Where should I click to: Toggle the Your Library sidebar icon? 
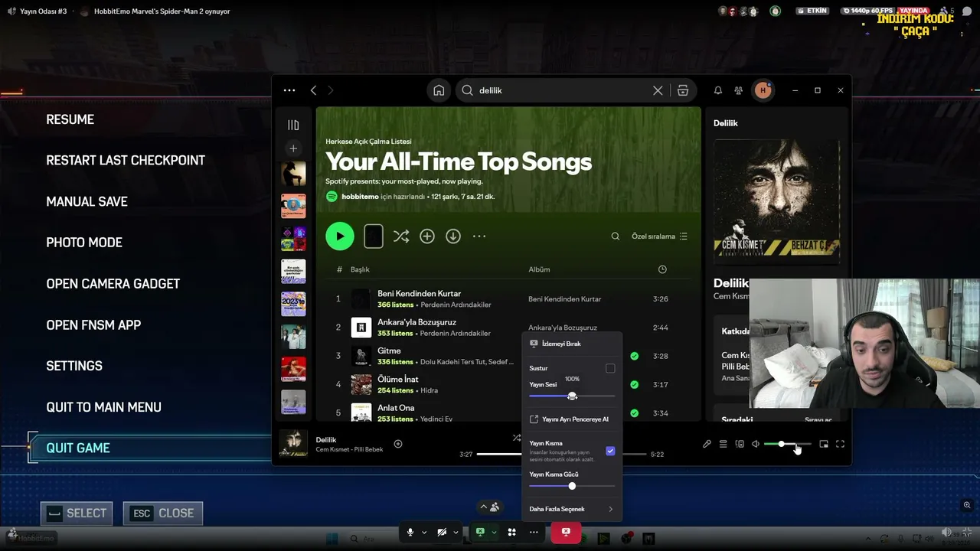[x=293, y=125]
